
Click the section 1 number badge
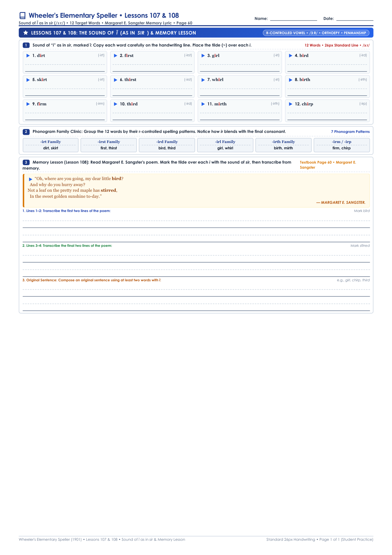26,45
